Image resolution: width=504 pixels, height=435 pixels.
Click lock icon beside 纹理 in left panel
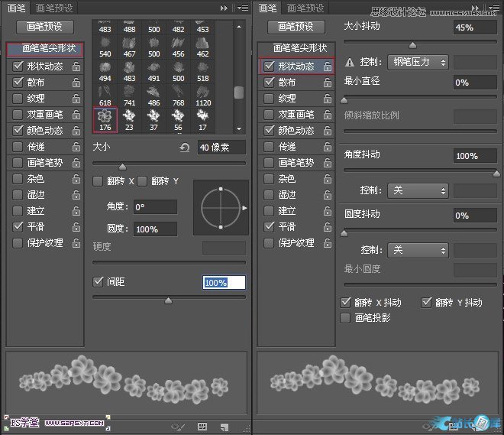point(76,99)
